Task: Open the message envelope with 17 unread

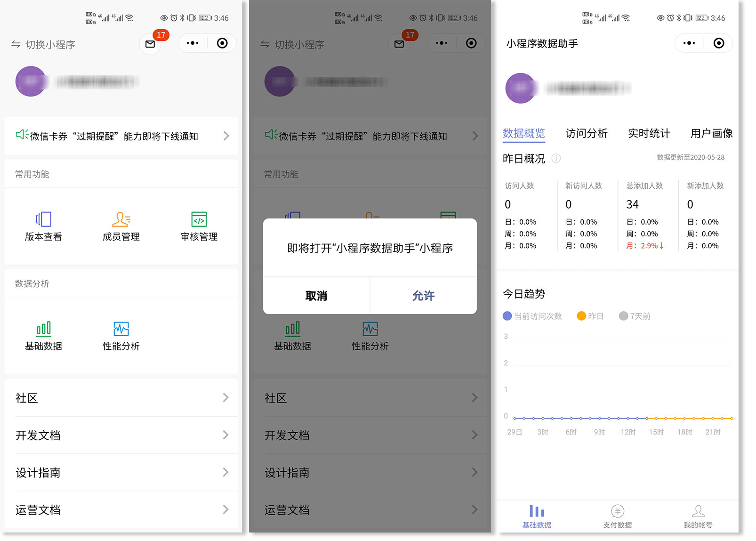Action: coord(151,44)
